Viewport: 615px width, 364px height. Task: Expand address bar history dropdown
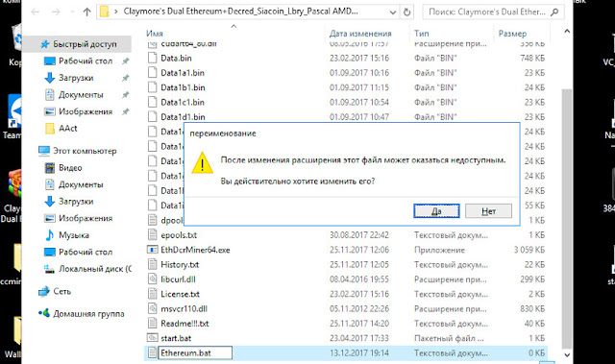point(393,12)
